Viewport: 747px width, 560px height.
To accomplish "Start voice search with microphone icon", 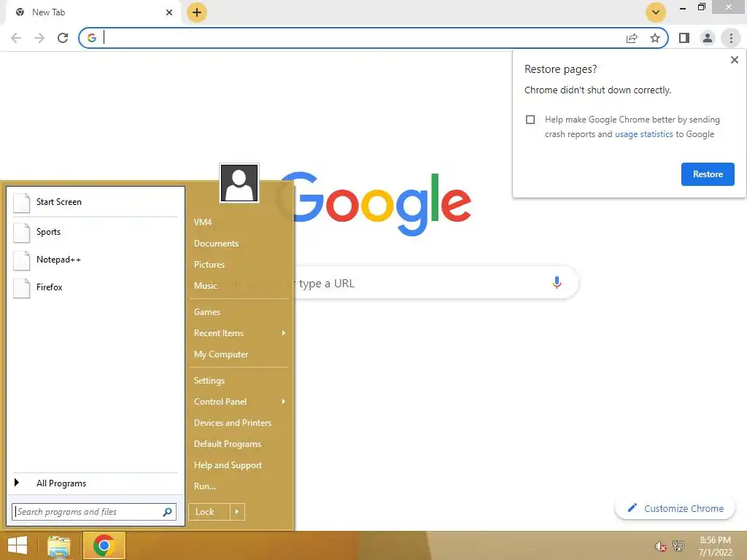I will click(x=557, y=283).
